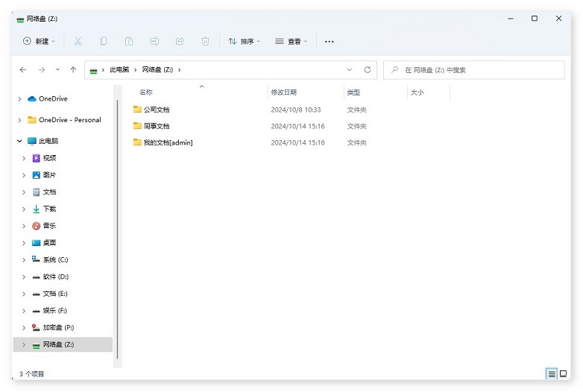
Task: Sort by 类型 column header
Action: click(353, 92)
